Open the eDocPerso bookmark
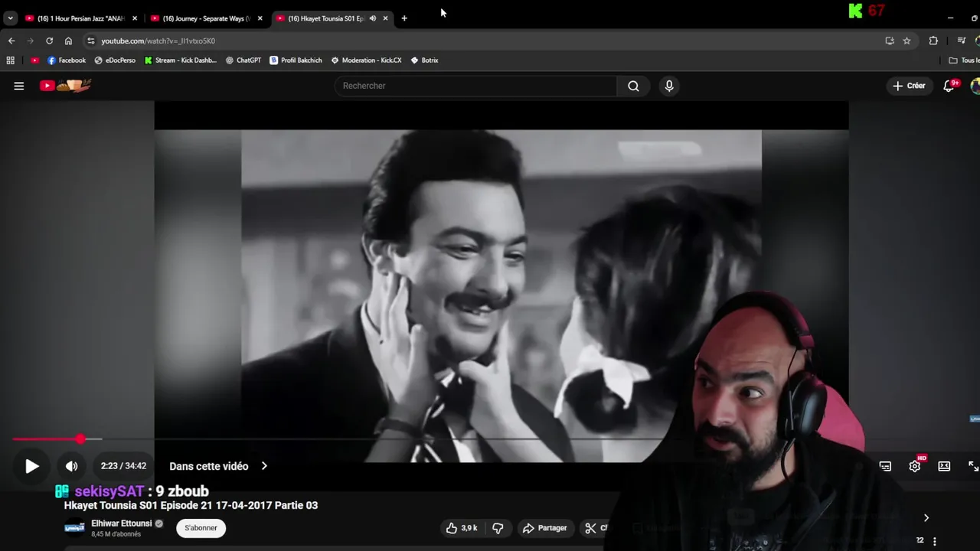Screen dimensions: 980x551 115,60
